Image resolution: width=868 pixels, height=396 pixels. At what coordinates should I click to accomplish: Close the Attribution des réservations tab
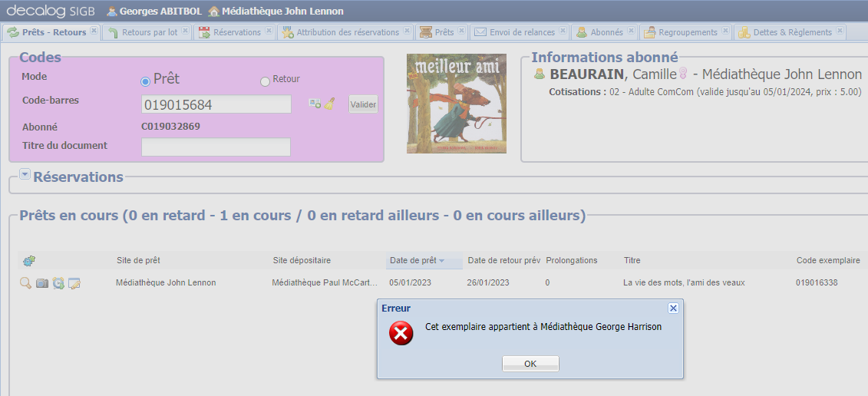tap(407, 31)
